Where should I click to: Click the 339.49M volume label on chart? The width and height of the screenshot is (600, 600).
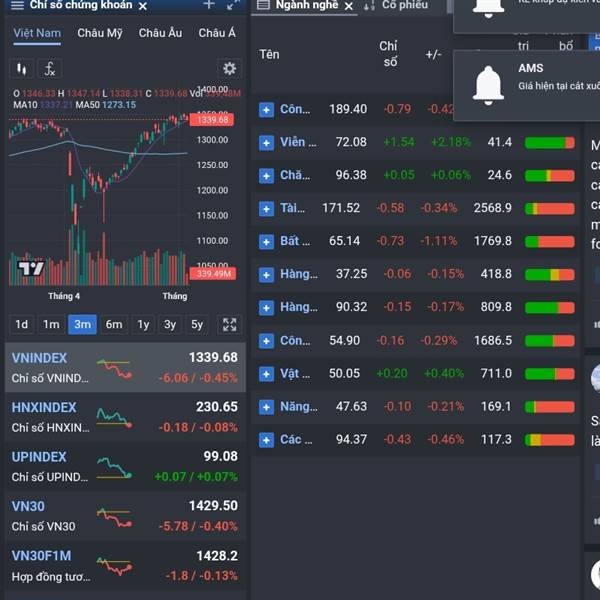tap(213, 274)
